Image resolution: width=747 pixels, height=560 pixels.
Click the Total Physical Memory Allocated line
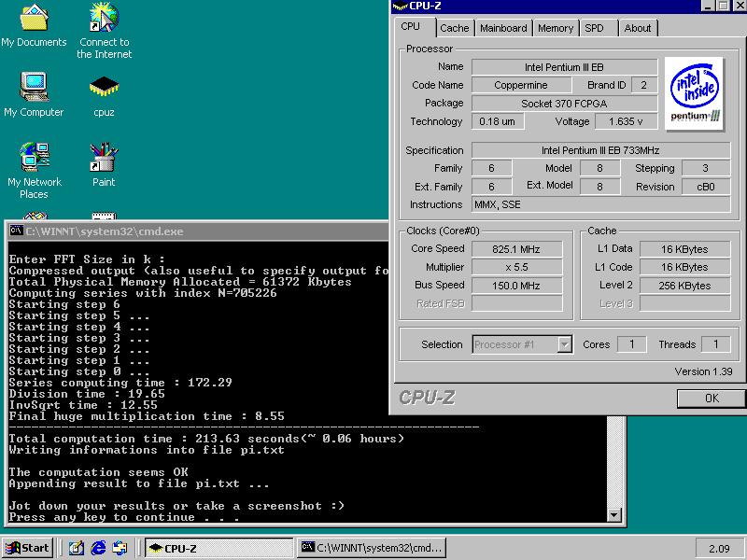tap(180, 282)
